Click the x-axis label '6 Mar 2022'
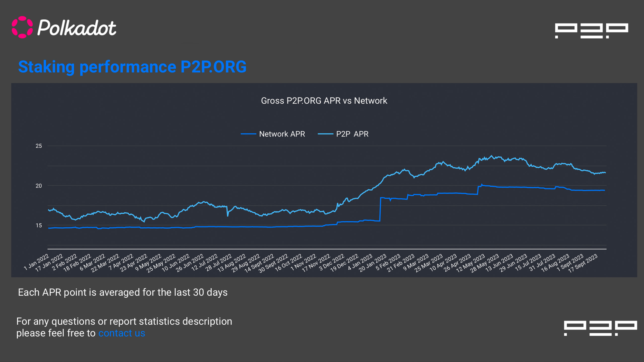The image size is (644, 362). click(x=92, y=262)
